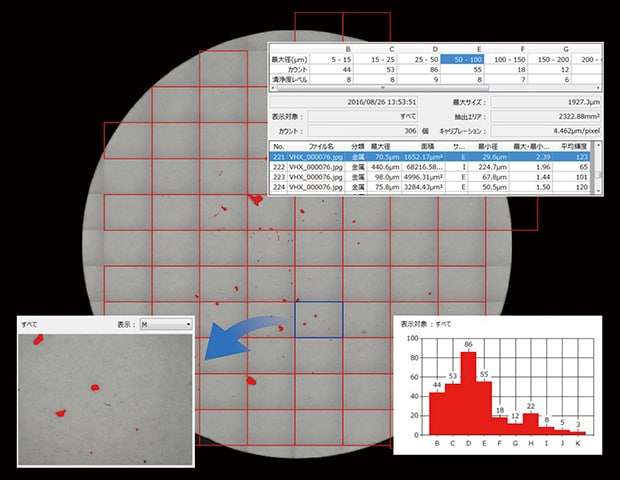620x480 pixels.
Task: Select the highlighted 50 - 100 size range cell
Action: 462,60
